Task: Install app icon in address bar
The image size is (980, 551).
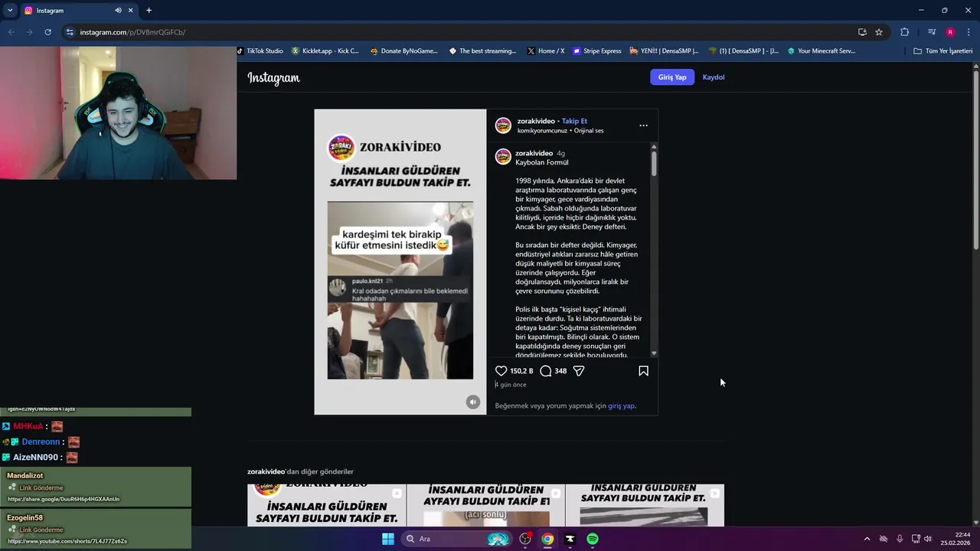Action: pos(862,32)
